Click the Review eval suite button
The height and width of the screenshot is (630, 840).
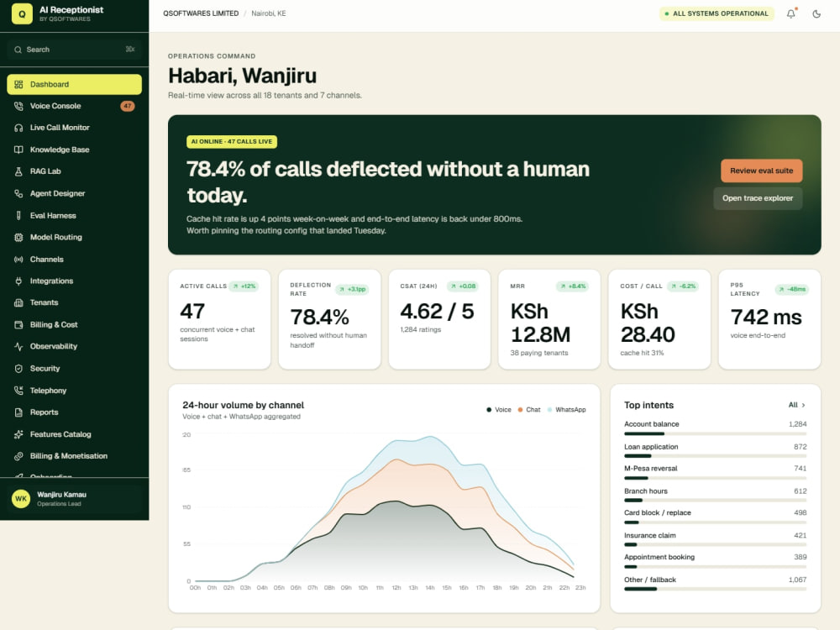pyautogui.click(x=761, y=171)
